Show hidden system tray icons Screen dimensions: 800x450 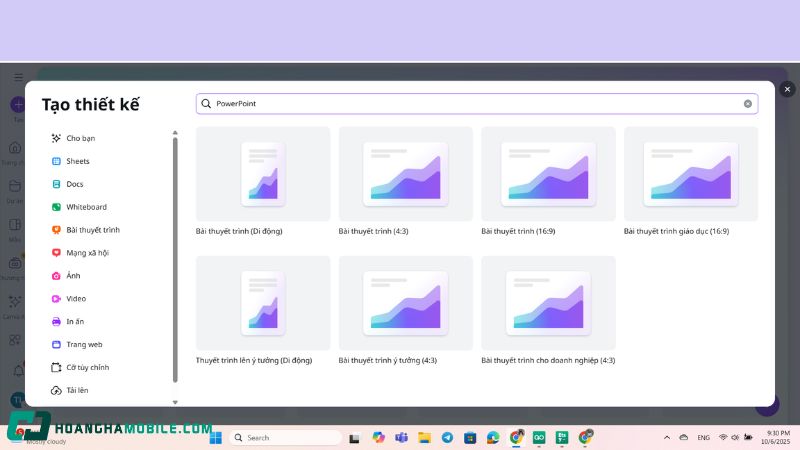(667, 437)
